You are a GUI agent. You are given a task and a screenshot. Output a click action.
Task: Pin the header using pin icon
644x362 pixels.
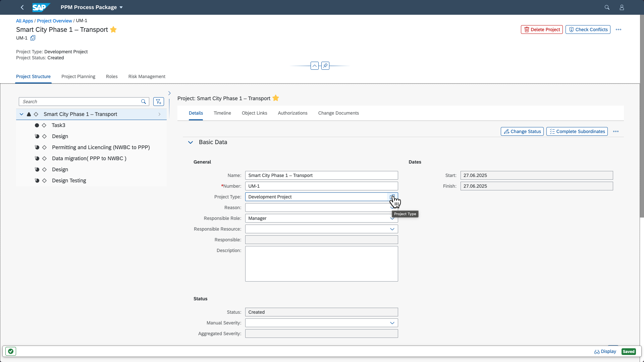(x=325, y=66)
